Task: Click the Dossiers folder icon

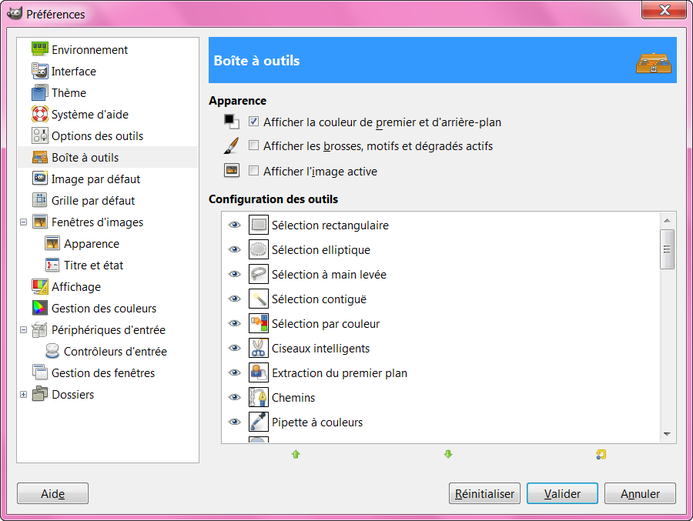Action: pyautogui.click(x=40, y=394)
